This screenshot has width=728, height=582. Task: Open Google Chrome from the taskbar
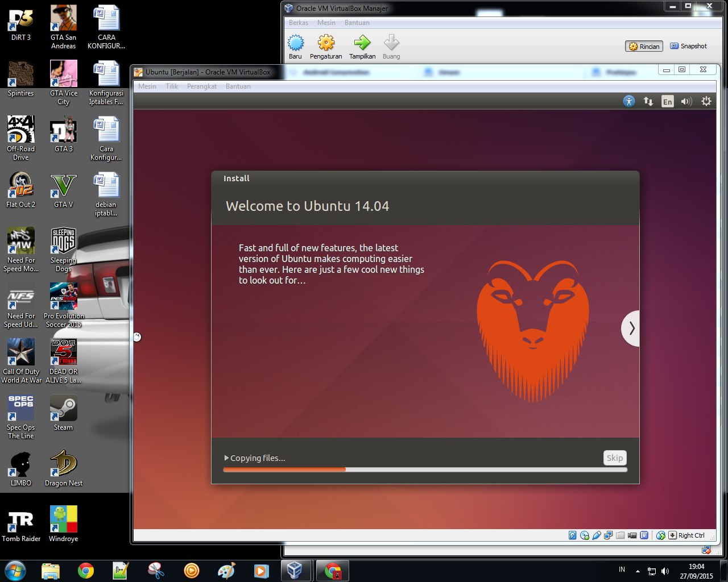[86, 570]
